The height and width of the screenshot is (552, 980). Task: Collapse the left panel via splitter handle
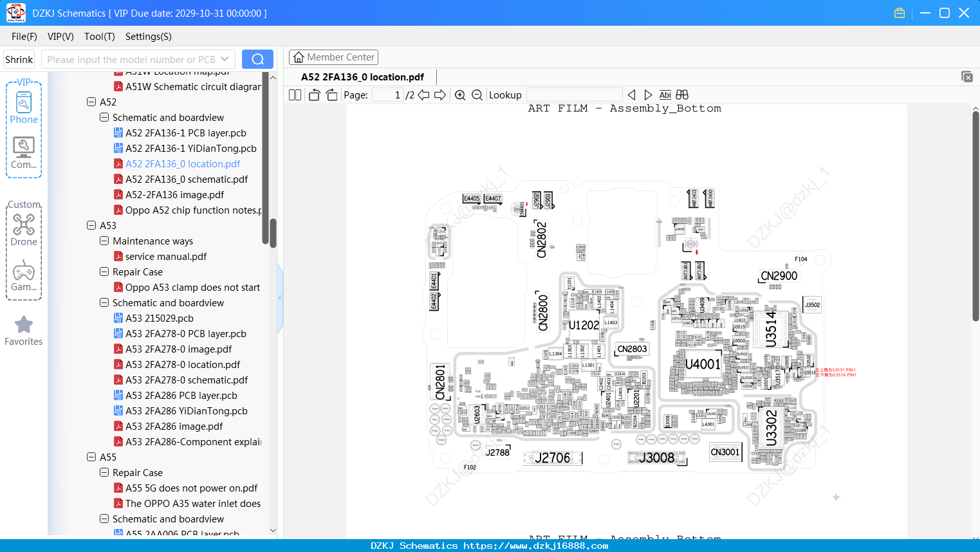click(280, 298)
